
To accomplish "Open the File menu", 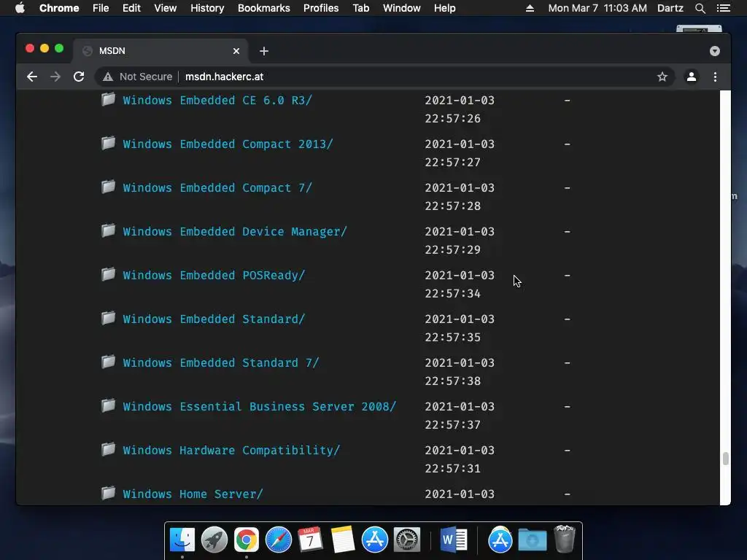I will click(x=101, y=8).
